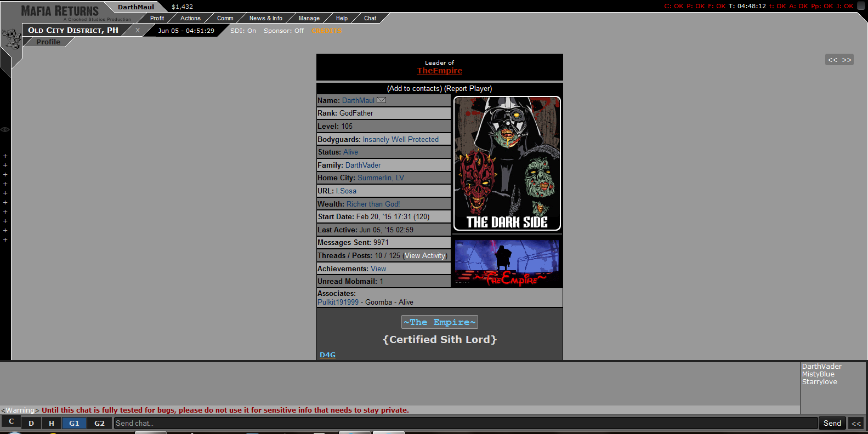This screenshot has width=868, height=434.
Task: Click the {Certified Sith Lord} heading
Action: [x=440, y=339]
